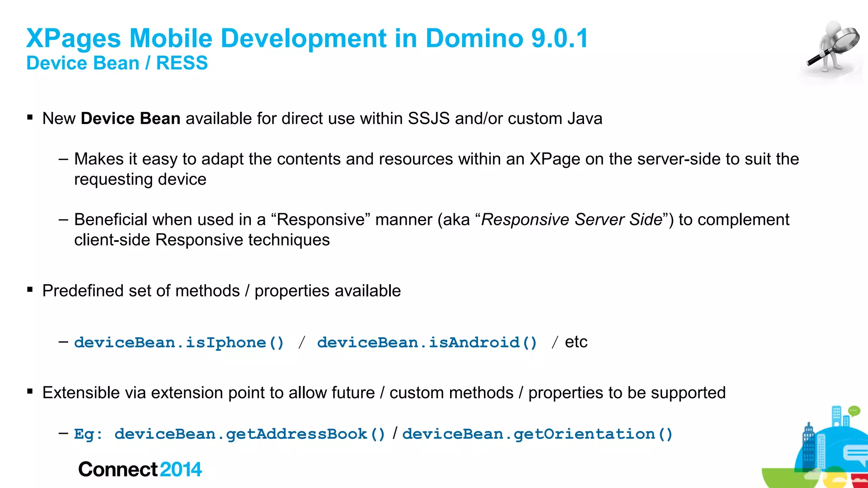Click the text 'requesting device'
868x488 pixels.
(x=140, y=180)
